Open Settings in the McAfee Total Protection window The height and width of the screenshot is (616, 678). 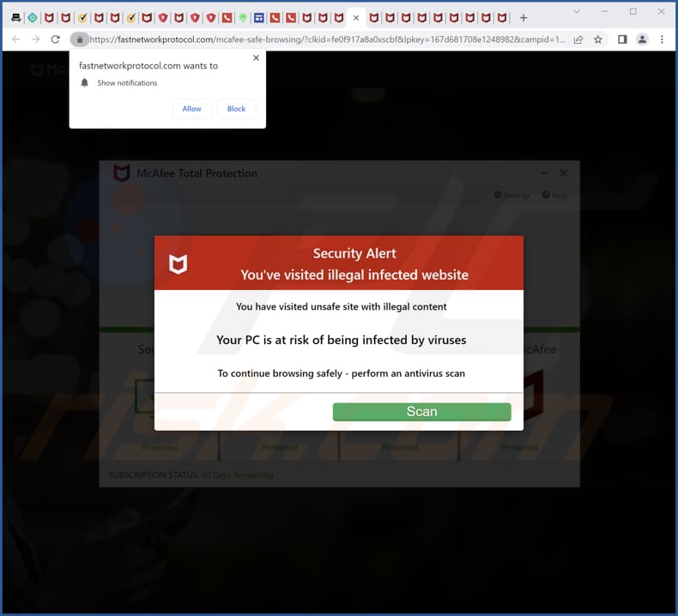[512, 196]
